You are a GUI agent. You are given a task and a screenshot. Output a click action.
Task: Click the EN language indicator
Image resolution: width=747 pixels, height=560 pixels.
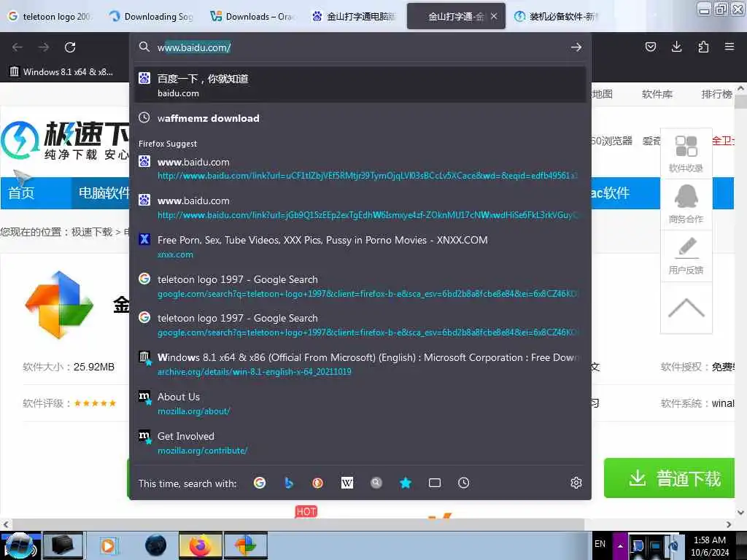pyautogui.click(x=600, y=544)
